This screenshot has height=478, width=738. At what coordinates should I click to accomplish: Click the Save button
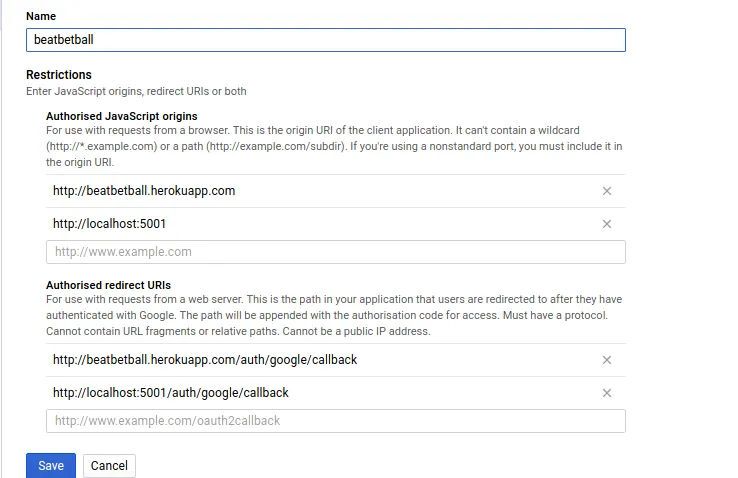pyautogui.click(x=51, y=465)
